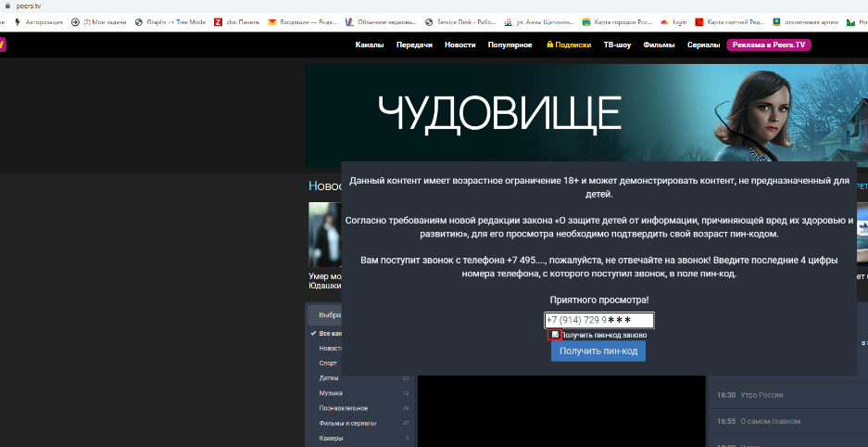The image size is (868, 447).
Task: Open the Подписки menu item with lock
Action: 569,45
